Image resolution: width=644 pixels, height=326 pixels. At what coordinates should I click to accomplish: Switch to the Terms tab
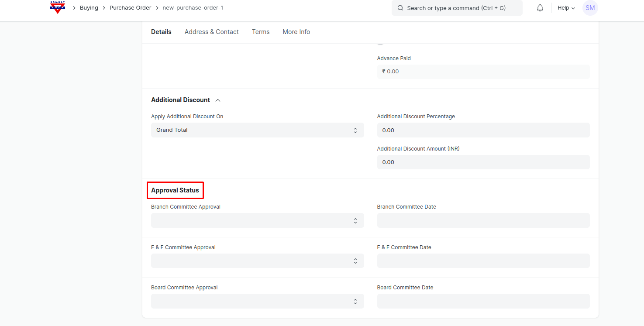(261, 32)
